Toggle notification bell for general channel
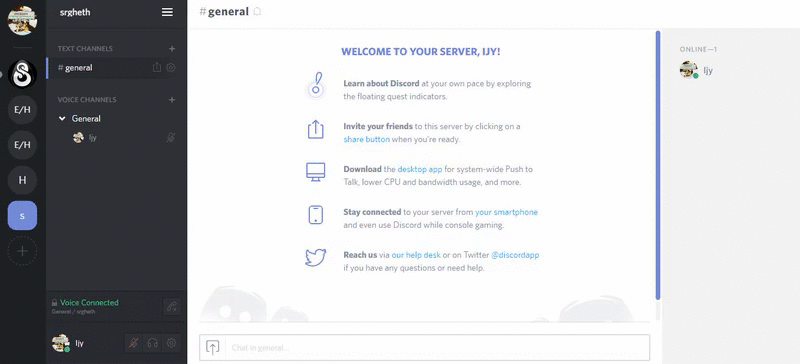This screenshot has height=364, width=800. (258, 11)
